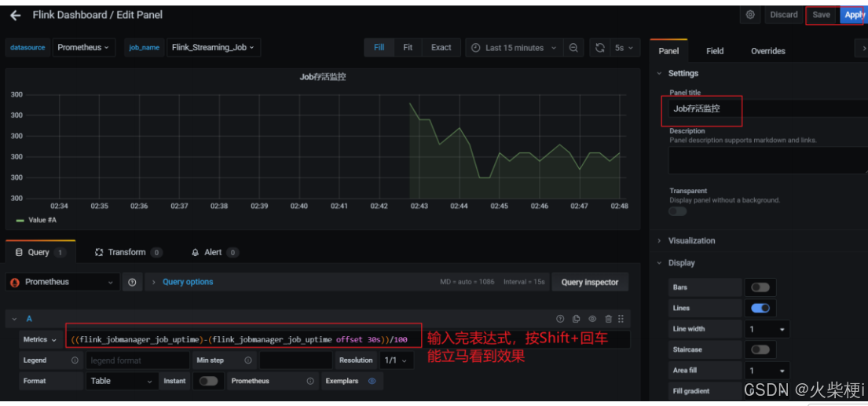Open the query help icon for query A

click(x=559, y=319)
